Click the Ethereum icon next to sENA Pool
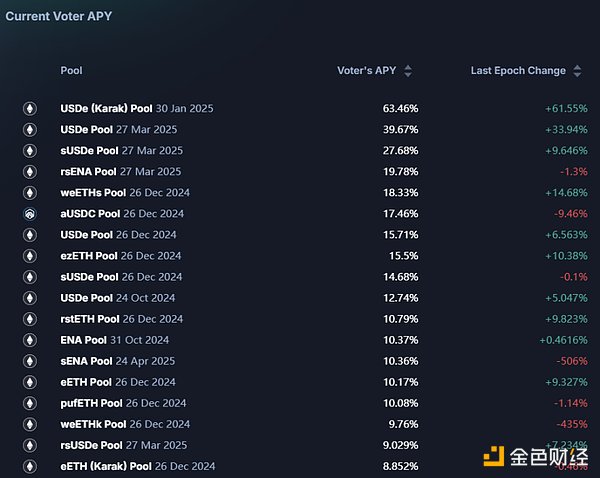This screenshot has height=478, width=600. [30, 361]
